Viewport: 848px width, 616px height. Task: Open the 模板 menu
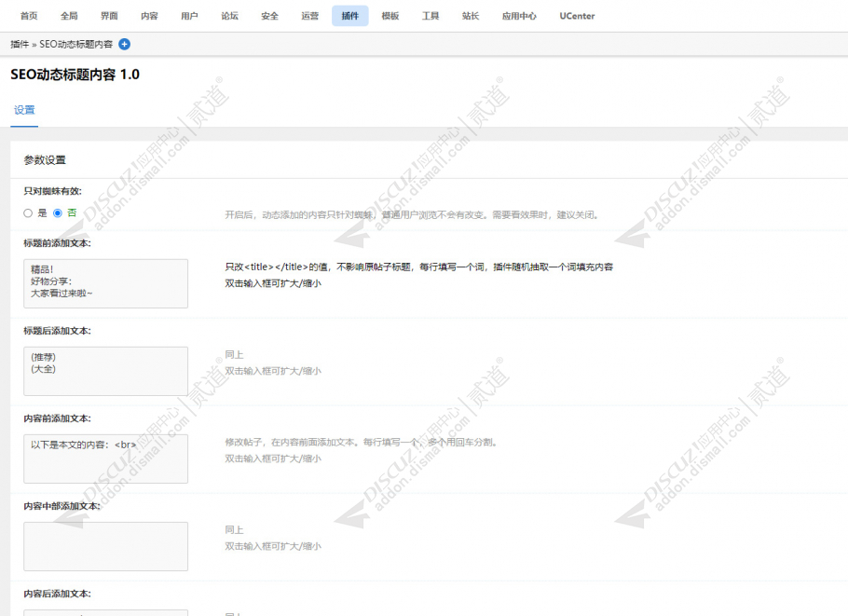(390, 16)
